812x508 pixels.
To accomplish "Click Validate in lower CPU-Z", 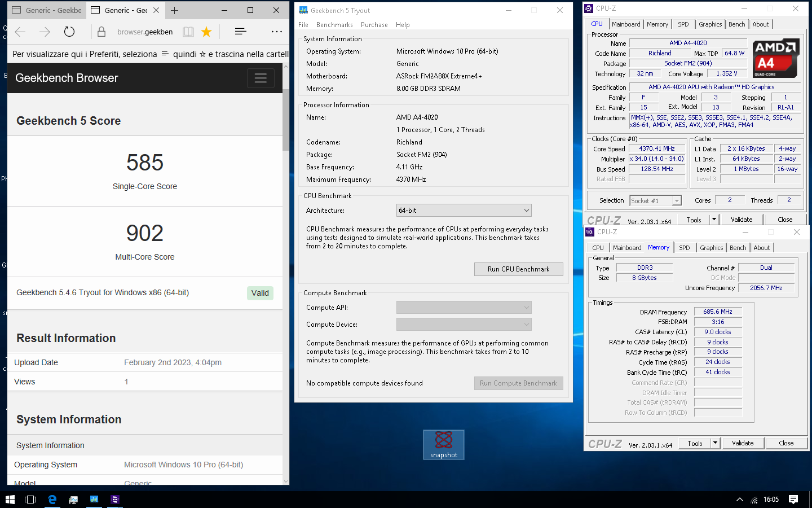I will [x=743, y=443].
